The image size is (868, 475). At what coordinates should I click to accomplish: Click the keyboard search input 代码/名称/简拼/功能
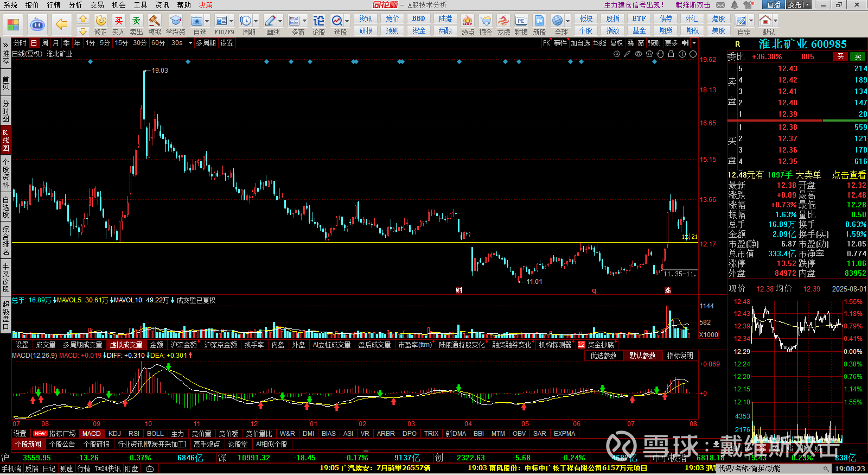[x=775, y=468]
